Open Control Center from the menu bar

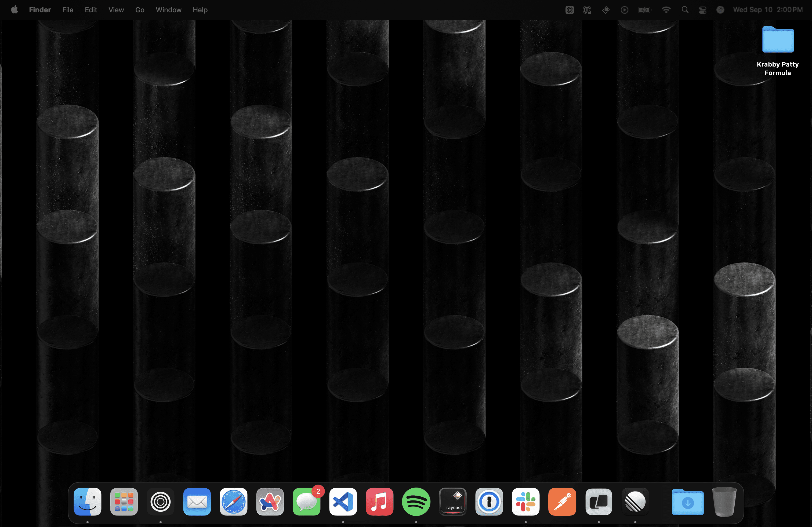click(x=702, y=10)
